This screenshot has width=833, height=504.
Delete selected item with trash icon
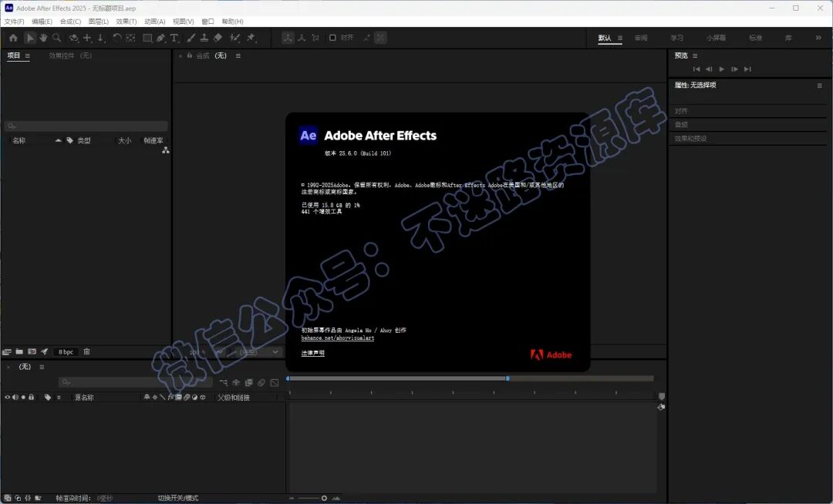coord(86,351)
